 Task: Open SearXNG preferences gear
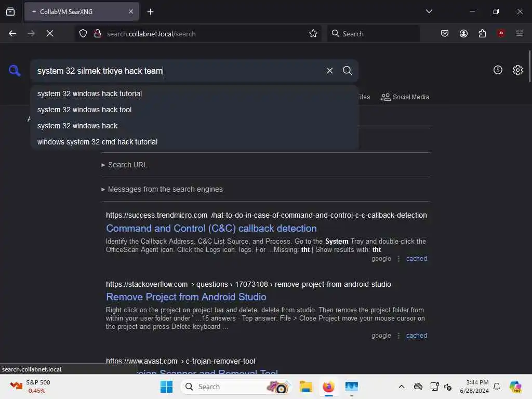tap(517, 70)
